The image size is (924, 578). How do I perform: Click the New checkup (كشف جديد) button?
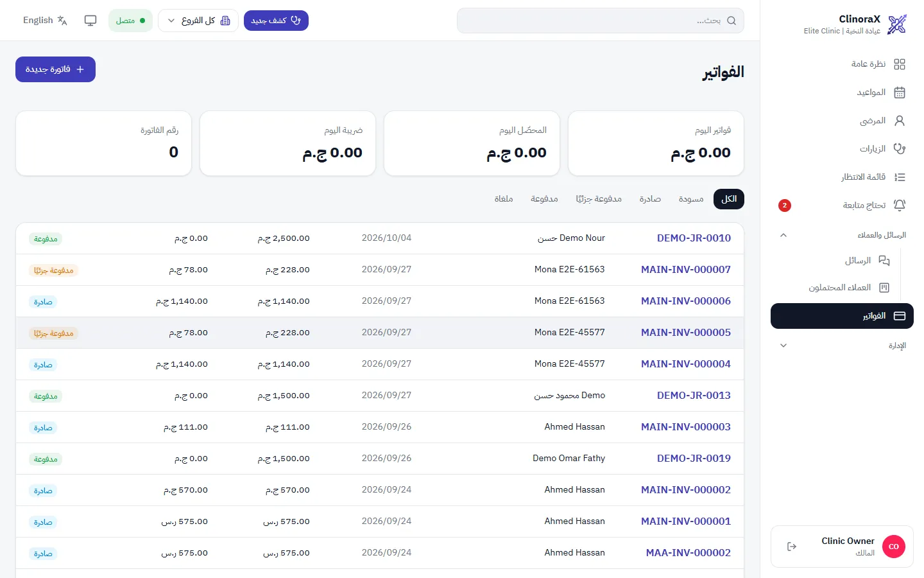276,21
